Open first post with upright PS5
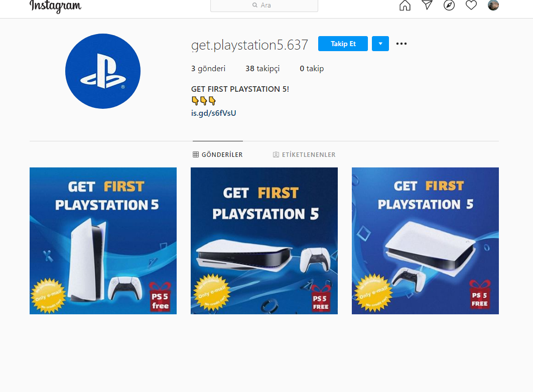This screenshot has width=533, height=392. pos(103,241)
